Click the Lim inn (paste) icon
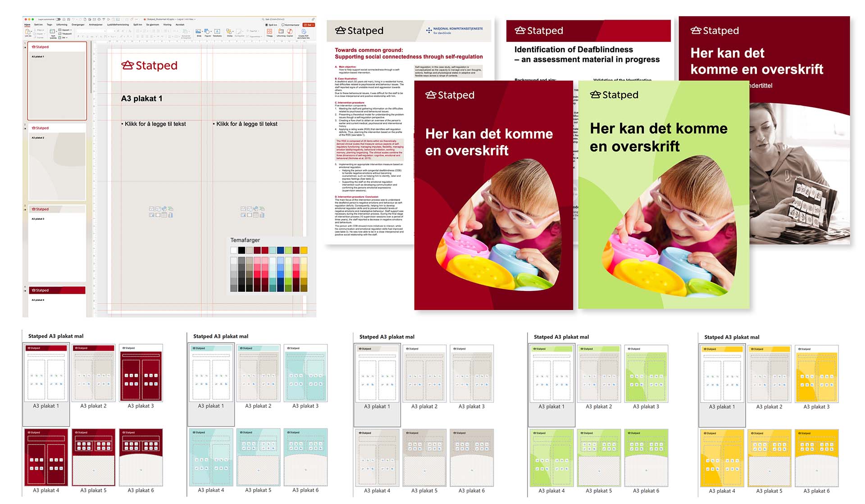The height and width of the screenshot is (504, 865). click(28, 32)
